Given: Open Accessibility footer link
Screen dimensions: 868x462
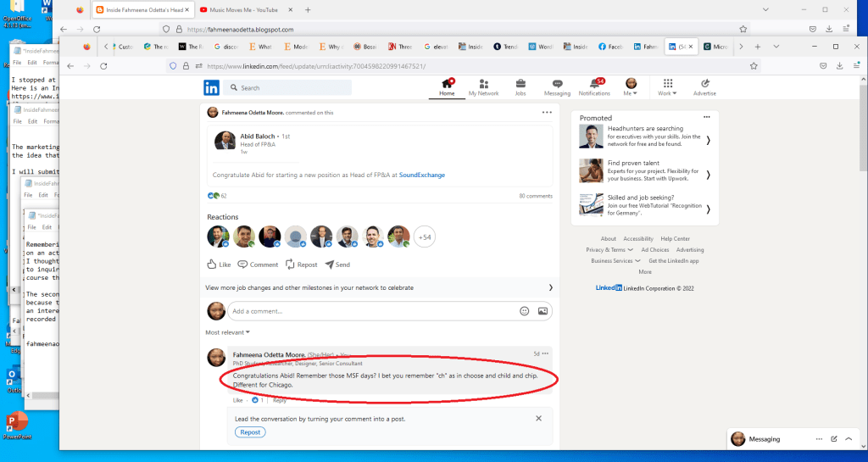Looking at the screenshot, I should coord(638,238).
